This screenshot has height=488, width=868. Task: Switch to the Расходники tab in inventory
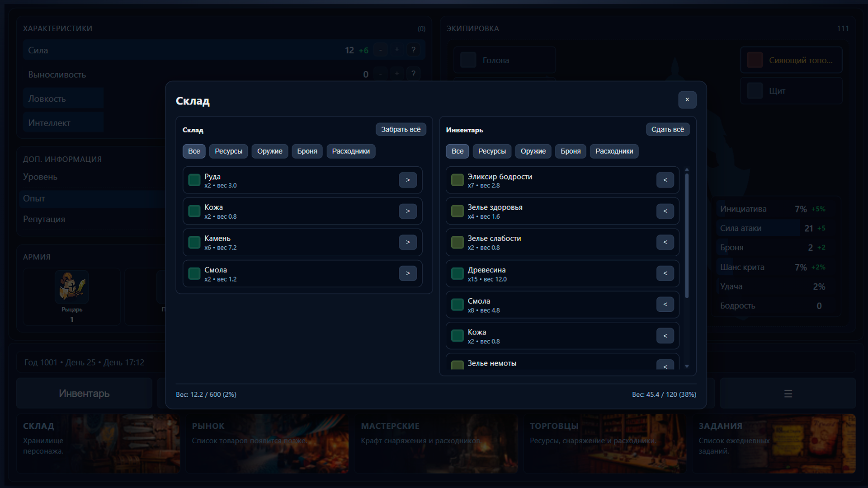614,151
